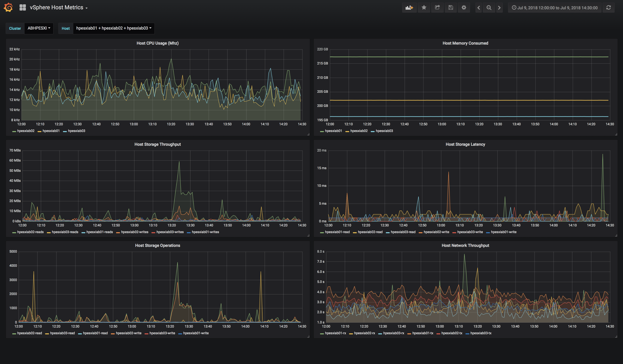Click the hpesxiab02-reads legend color swatch
Screen dimensions: 623x364
14,232
